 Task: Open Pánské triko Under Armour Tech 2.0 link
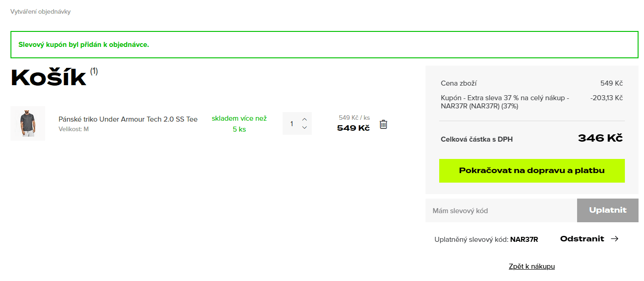coord(128,119)
